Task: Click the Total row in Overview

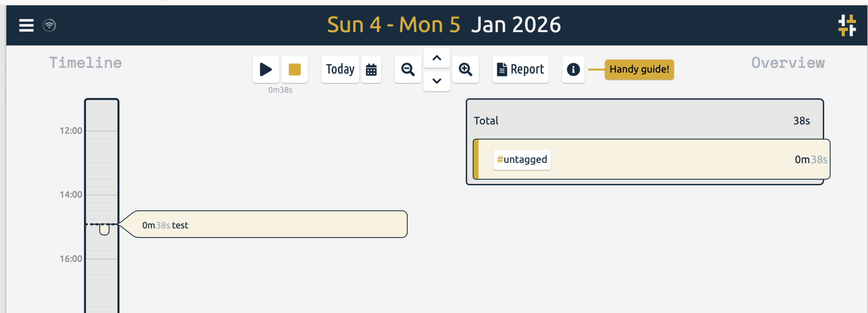Action: pos(644,121)
